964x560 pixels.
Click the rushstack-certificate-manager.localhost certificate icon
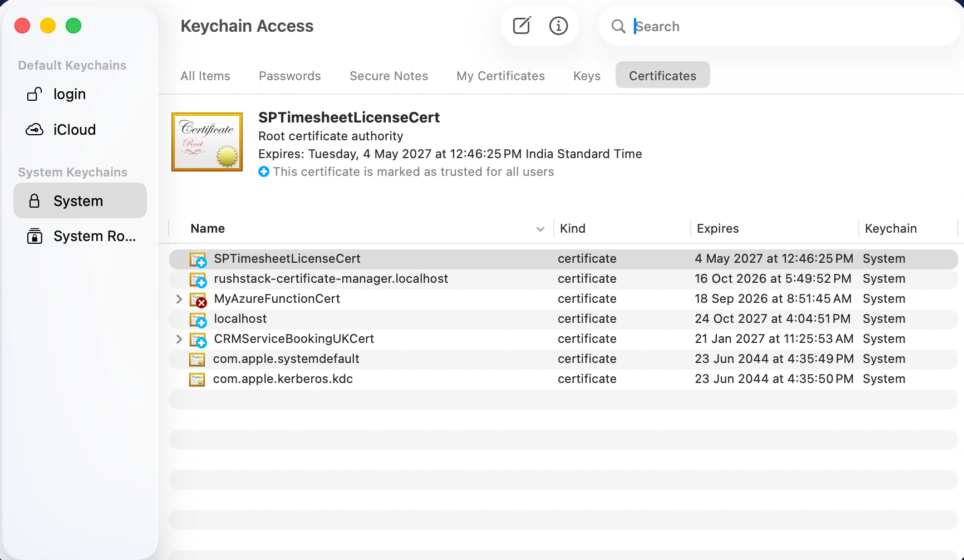pyautogui.click(x=198, y=279)
